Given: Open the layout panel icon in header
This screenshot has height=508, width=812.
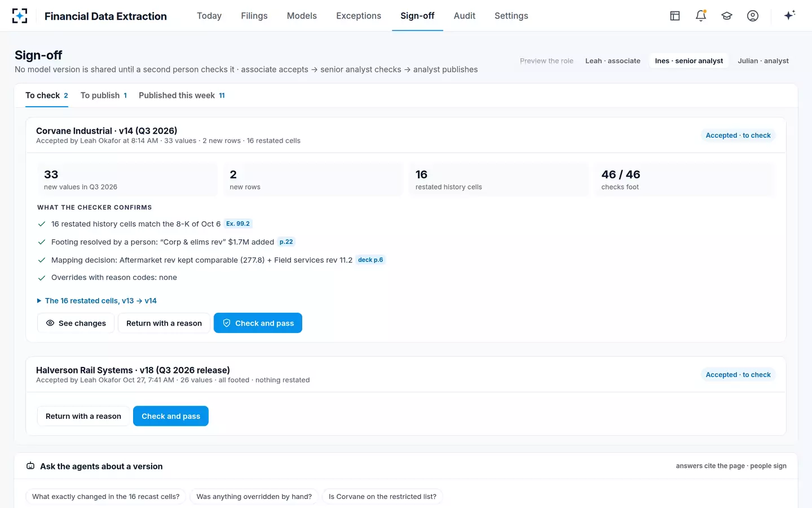Looking at the screenshot, I should tap(675, 16).
